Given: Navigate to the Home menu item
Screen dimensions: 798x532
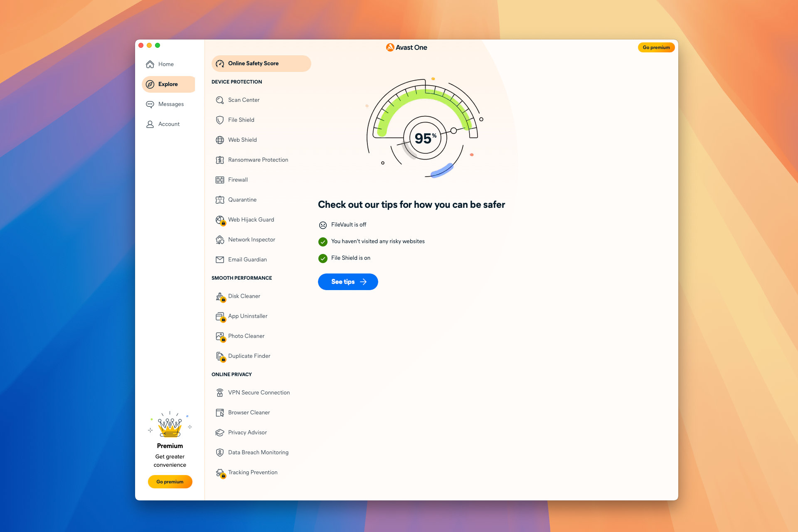Looking at the screenshot, I should (x=166, y=64).
